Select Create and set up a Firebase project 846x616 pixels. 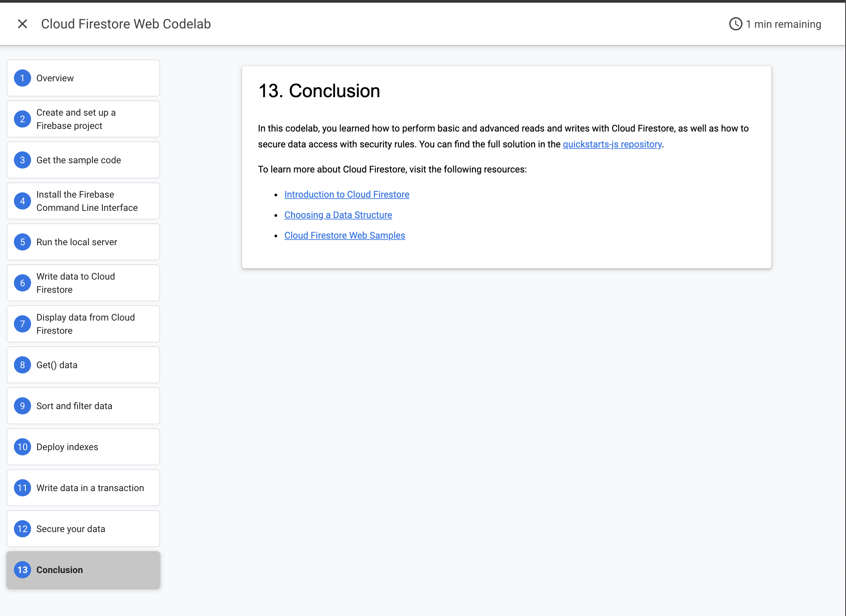click(76, 119)
